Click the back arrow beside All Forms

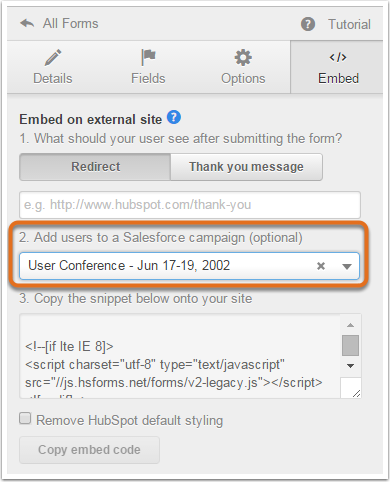coord(27,24)
